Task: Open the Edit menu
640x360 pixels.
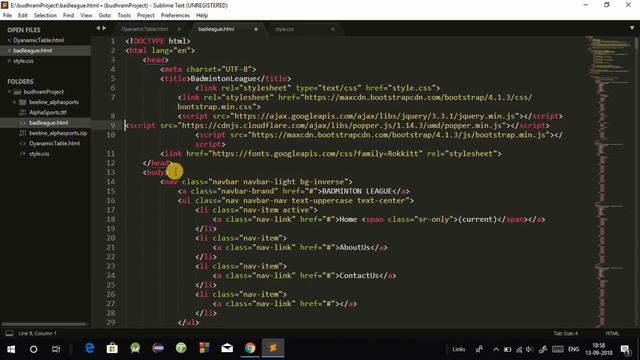Action: pyautogui.click(x=23, y=16)
